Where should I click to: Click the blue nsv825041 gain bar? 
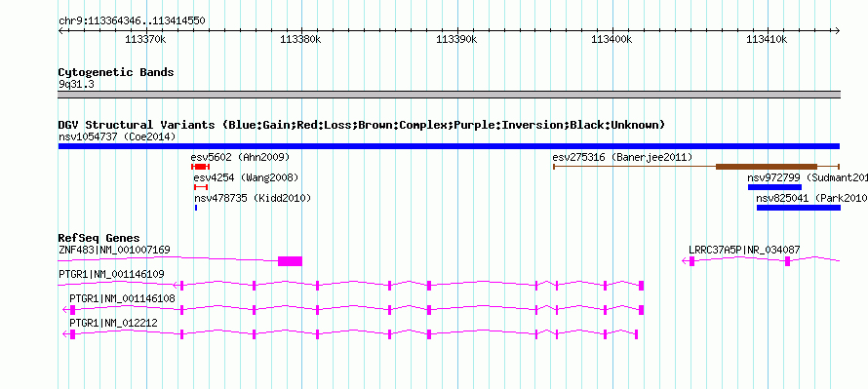click(799, 208)
